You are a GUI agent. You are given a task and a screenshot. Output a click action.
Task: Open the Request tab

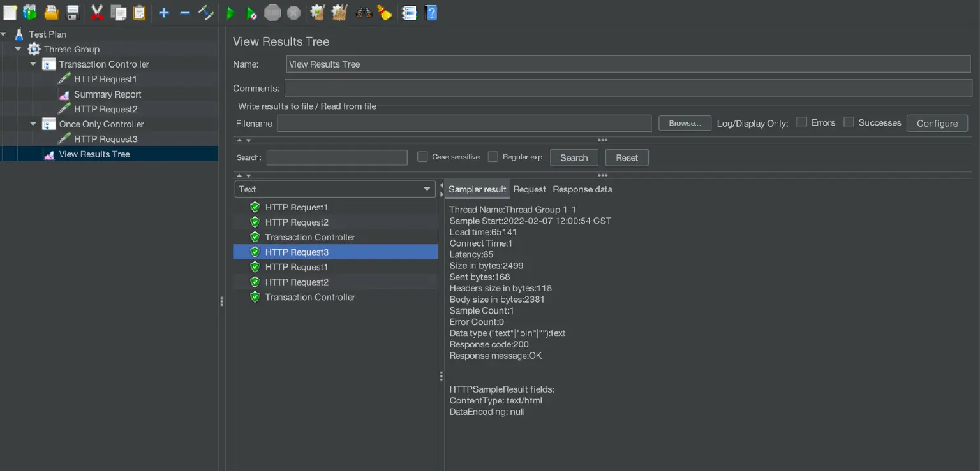(530, 189)
